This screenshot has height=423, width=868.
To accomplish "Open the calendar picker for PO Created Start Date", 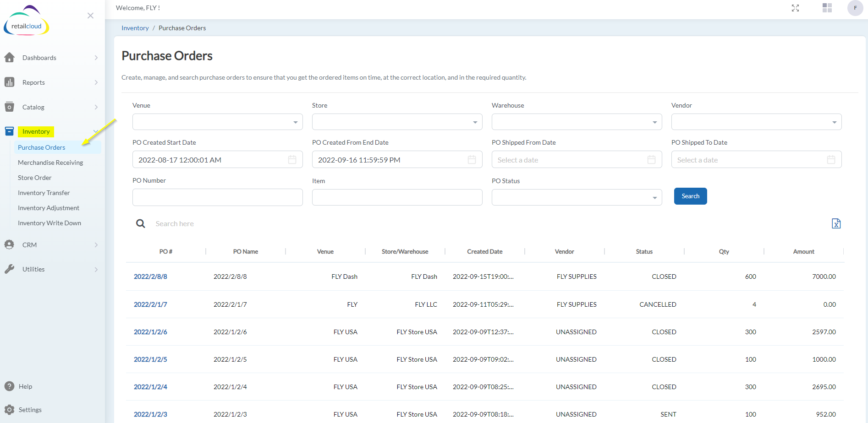I will click(x=292, y=159).
